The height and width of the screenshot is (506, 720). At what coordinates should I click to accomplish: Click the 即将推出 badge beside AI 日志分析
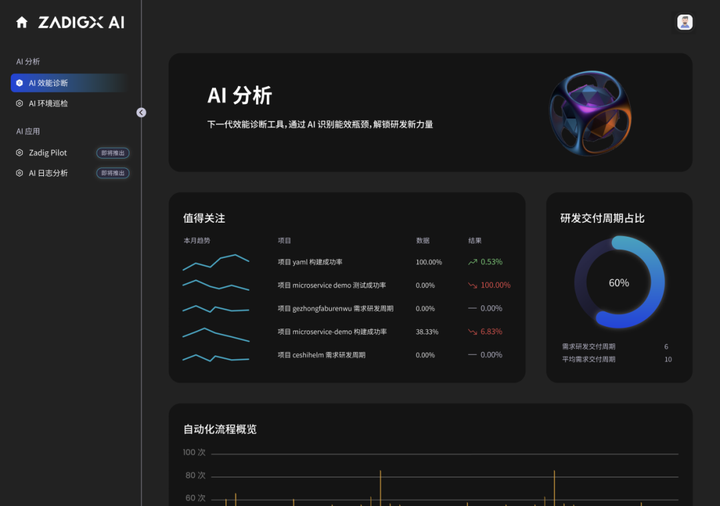(x=112, y=173)
